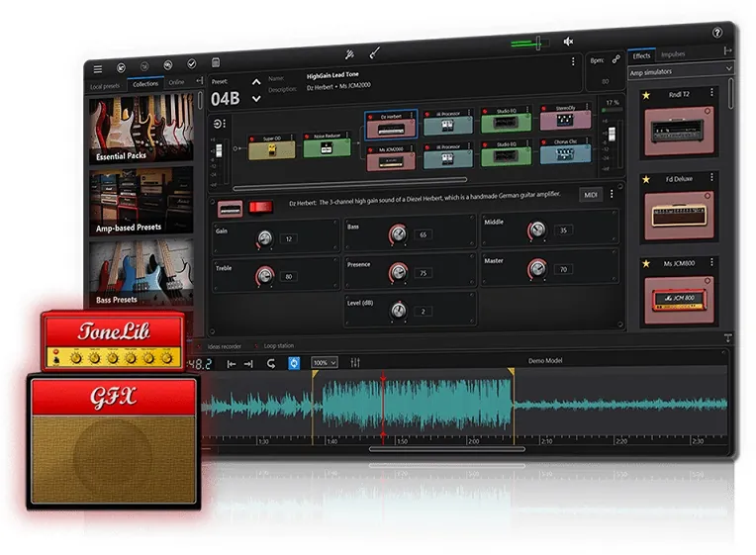
Task: Click the BPM link icon
Action: tap(616, 59)
